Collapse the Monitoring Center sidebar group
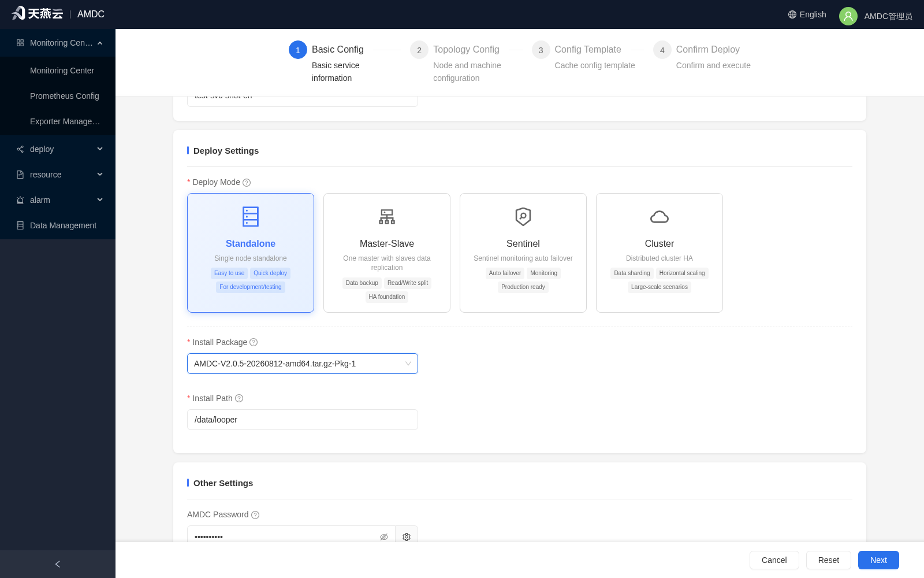924x578 pixels. tap(100, 43)
